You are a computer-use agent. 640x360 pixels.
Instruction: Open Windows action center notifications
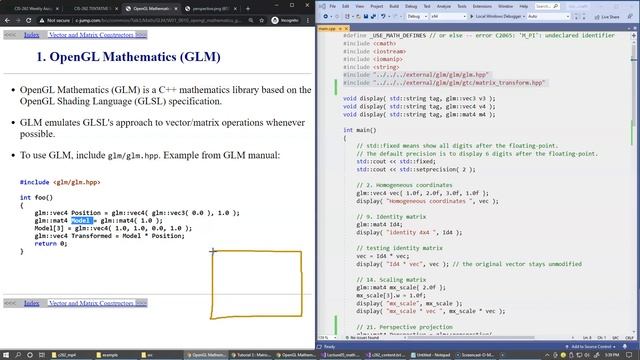(x=629, y=355)
